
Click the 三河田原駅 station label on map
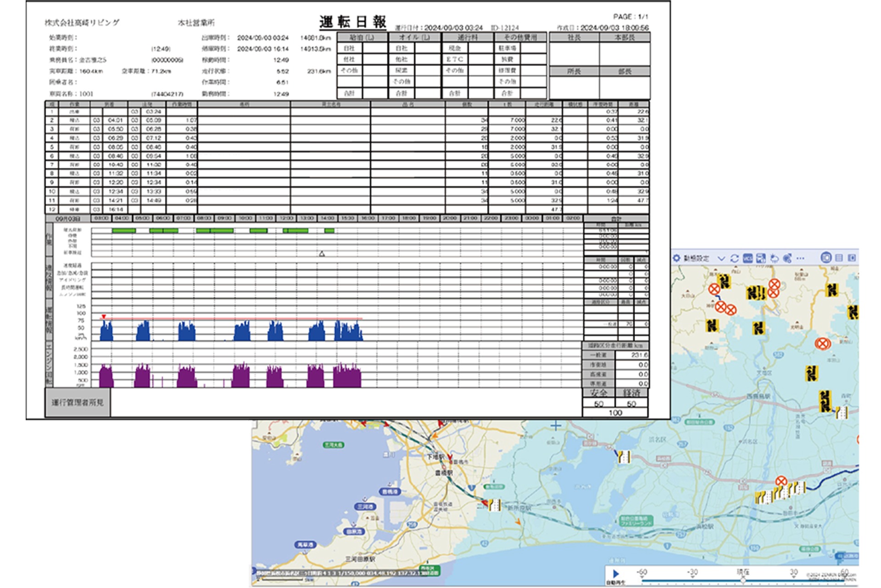[x=360, y=560]
